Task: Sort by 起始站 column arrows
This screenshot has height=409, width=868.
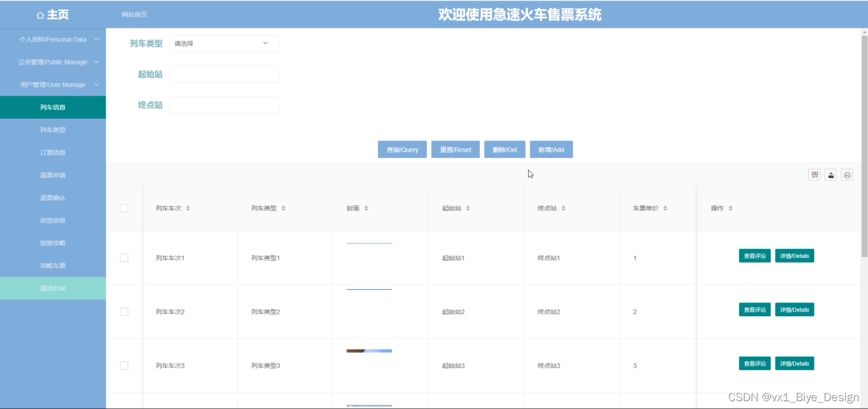Action: pos(468,208)
